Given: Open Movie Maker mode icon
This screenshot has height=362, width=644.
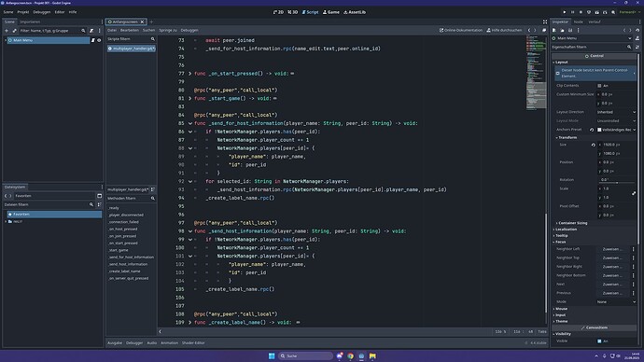Looking at the screenshot, I should 613,12.
